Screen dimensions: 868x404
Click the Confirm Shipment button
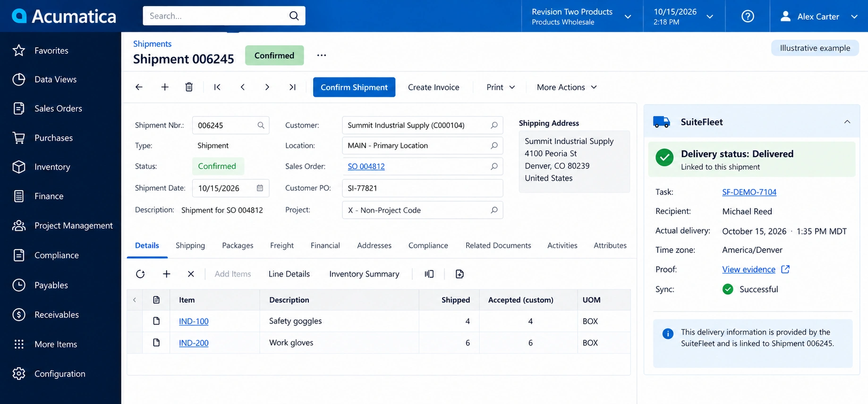(354, 87)
